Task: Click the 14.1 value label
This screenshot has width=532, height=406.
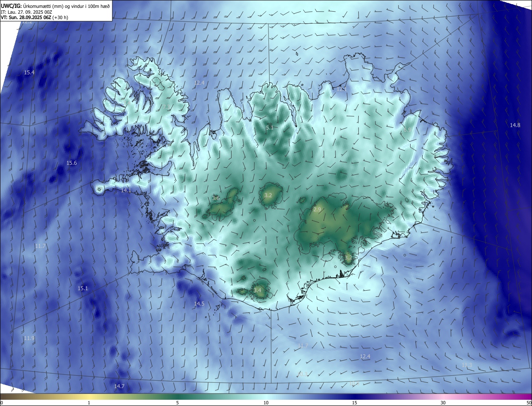Action: coord(126,190)
